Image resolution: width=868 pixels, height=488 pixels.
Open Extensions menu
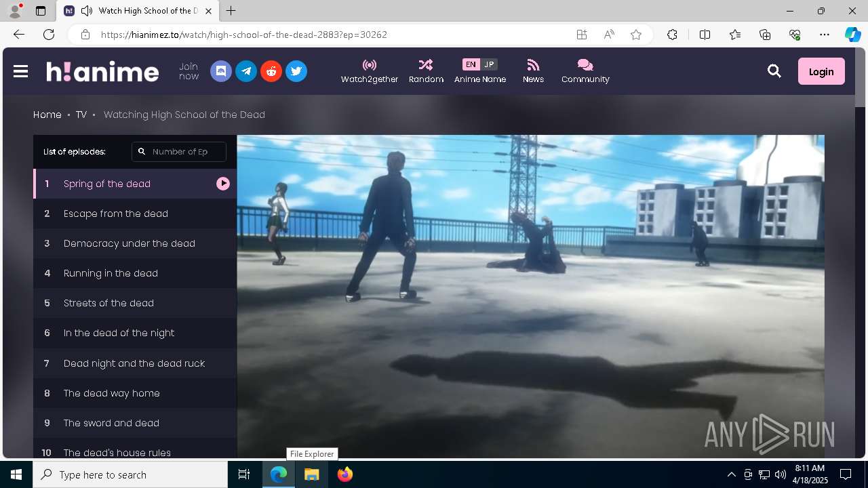(x=672, y=35)
